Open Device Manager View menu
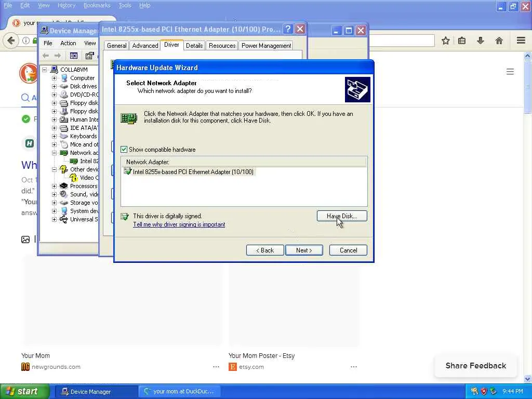Screen dimensions: 532x399 90,43
